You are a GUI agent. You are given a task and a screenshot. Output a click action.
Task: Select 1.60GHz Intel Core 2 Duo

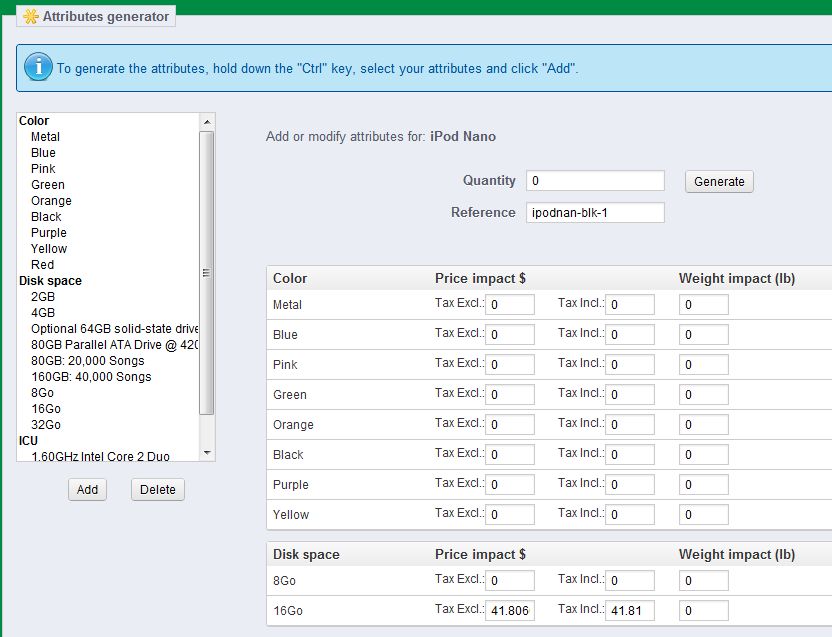tap(100, 457)
